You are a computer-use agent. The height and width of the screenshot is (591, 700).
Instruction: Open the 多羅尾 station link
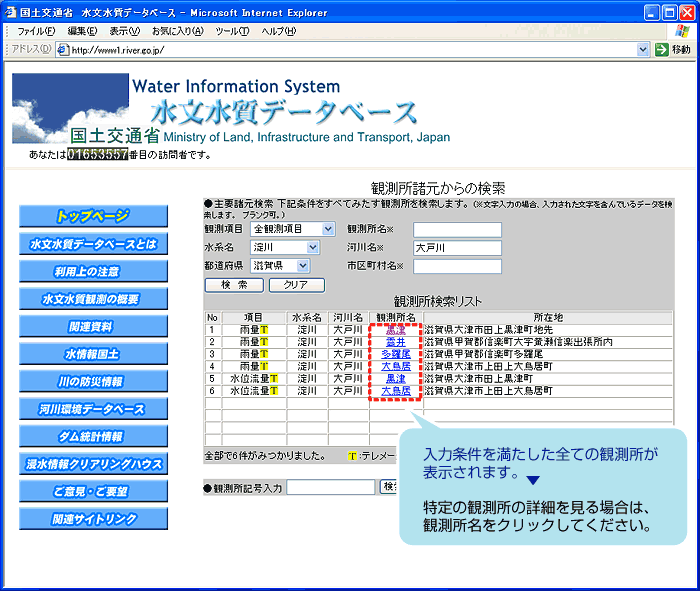[x=395, y=354]
